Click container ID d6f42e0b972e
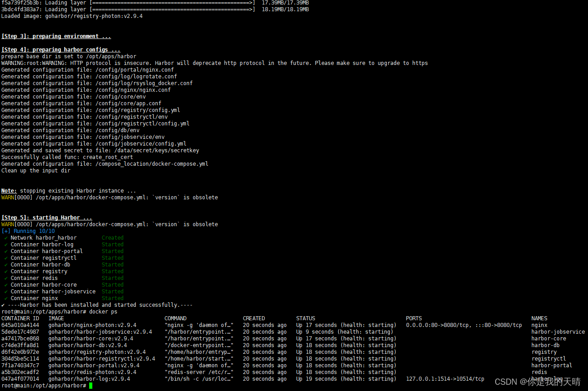 [20, 352]
